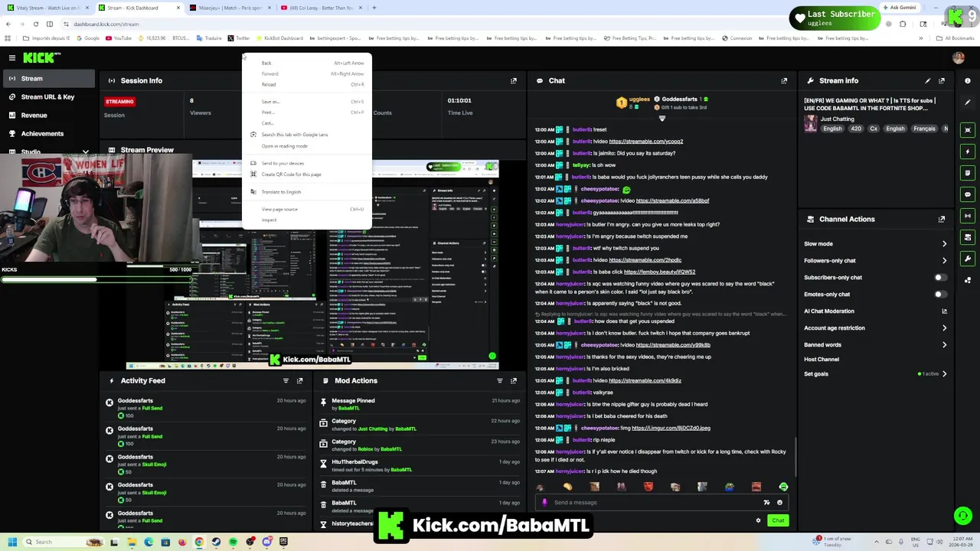Toggle the Stream Preview panel icon in the right rail
This screenshot has height=551, width=980.
pyautogui.click(x=968, y=130)
